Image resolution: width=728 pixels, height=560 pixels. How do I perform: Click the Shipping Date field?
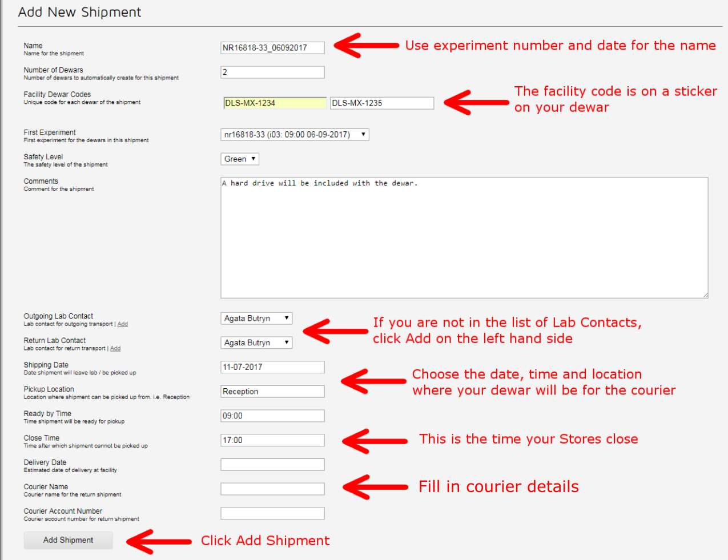(272, 367)
